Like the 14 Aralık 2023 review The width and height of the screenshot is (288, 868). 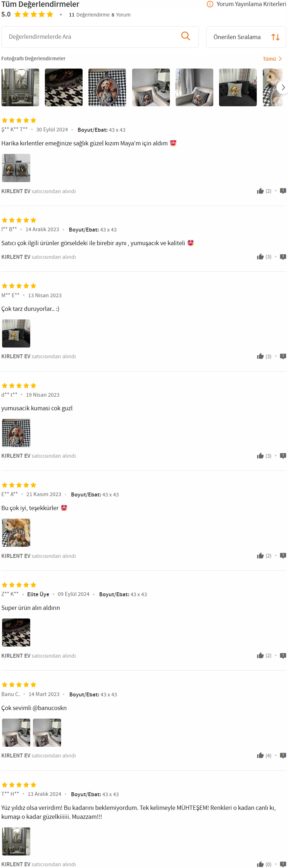click(260, 257)
